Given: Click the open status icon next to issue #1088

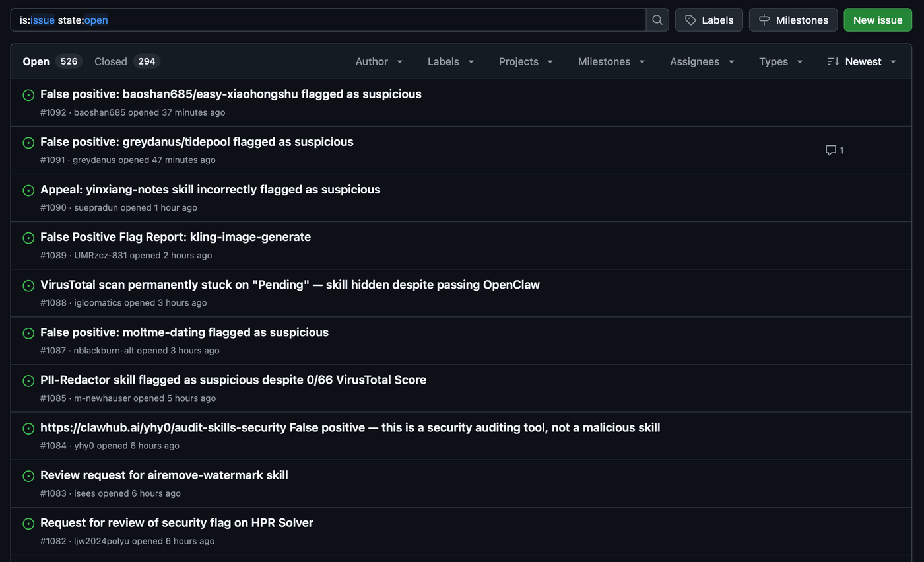Looking at the screenshot, I should pyautogui.click(x=28, y=285).
